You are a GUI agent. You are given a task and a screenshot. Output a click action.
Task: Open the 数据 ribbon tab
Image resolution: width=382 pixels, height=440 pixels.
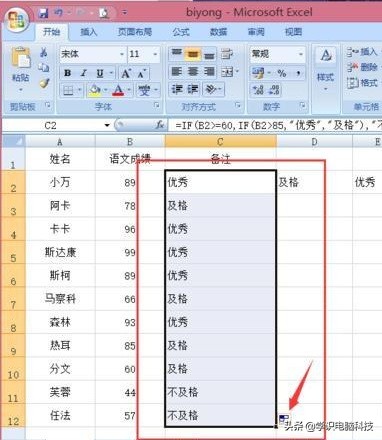tap(218, 32)
